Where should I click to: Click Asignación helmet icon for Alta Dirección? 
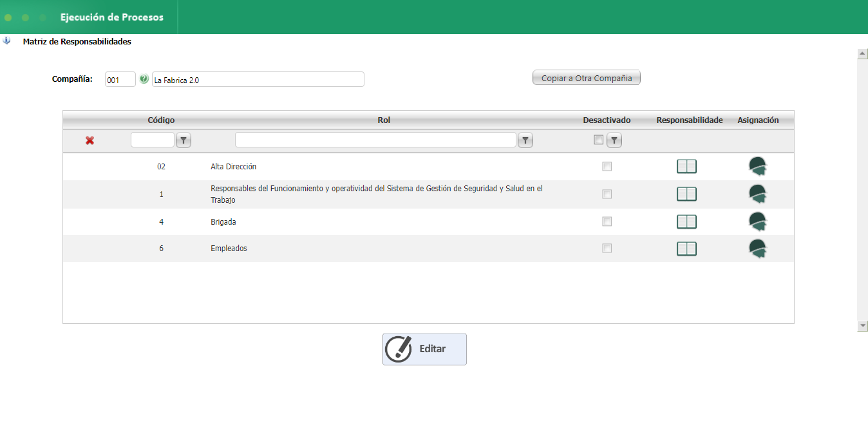point(758,167)
